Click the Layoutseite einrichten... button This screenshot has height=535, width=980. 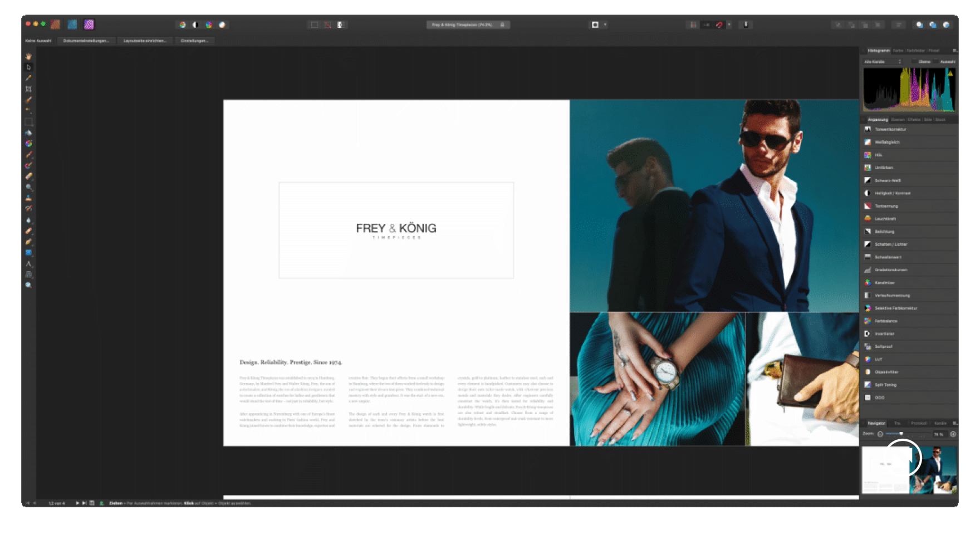pyautogui.click(x=145, y=41)
